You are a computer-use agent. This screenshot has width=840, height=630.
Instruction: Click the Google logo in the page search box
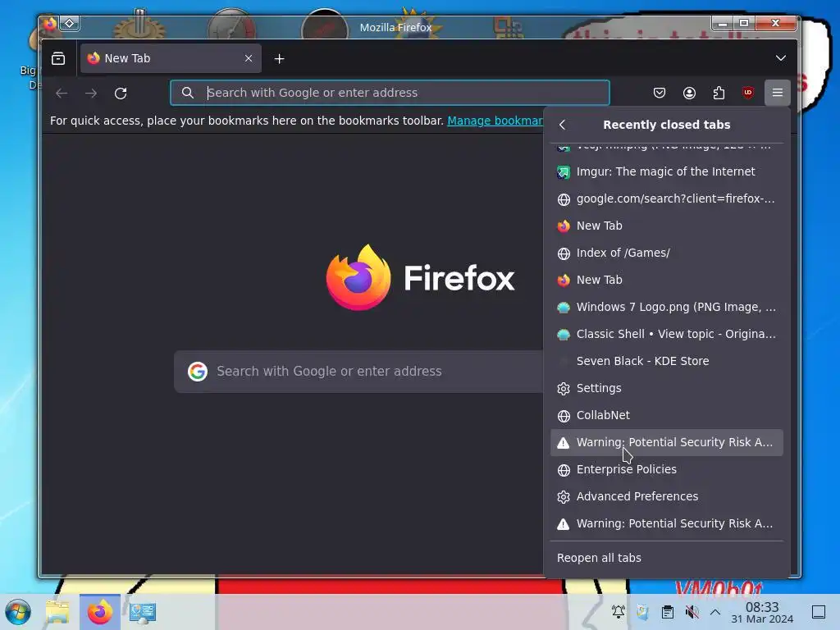pos(198,372)
